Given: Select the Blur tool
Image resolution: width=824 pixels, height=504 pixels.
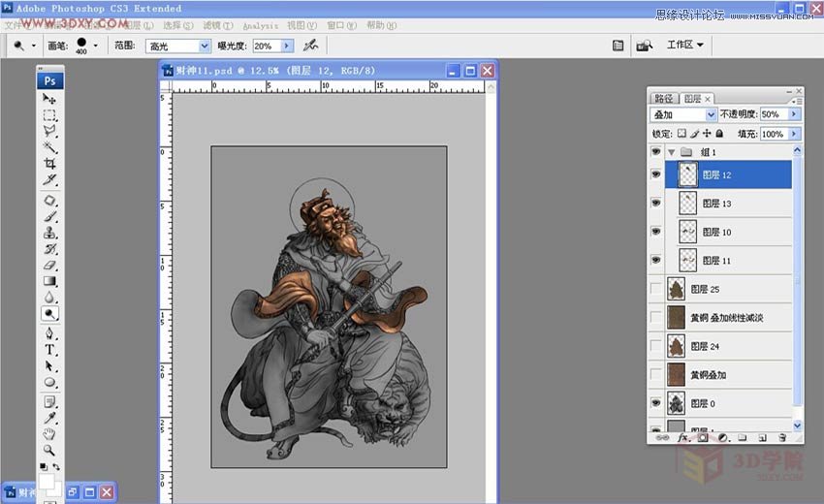Looking at the screenshot, I should (x=49, y=298).
